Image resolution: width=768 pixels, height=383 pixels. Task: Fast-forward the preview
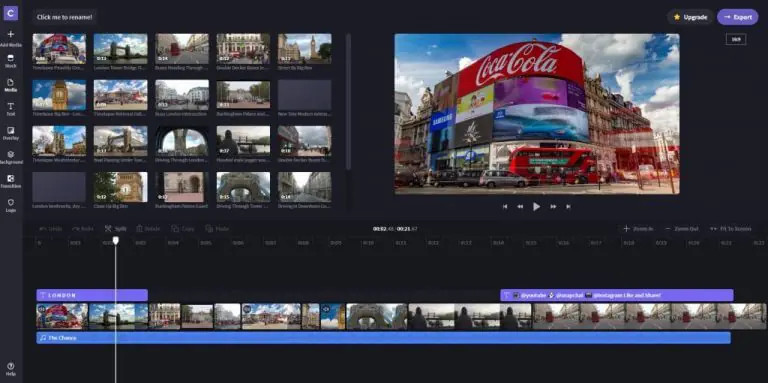[x=553, y=207]
